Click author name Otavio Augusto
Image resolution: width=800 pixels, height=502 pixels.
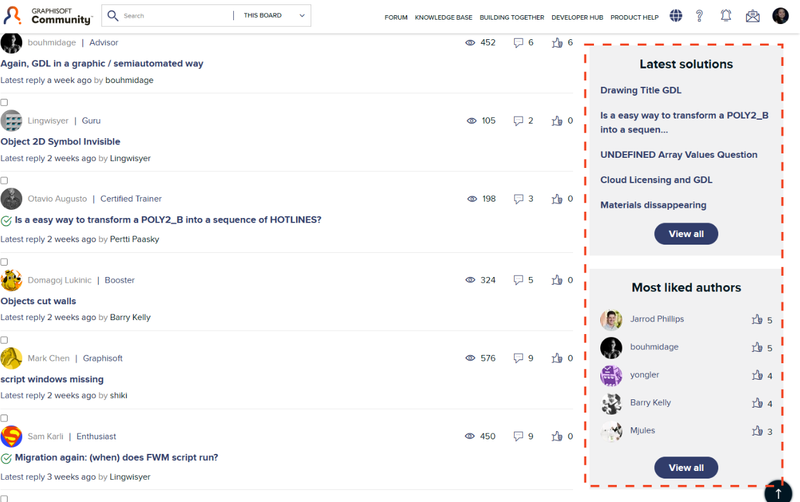[57, 199]
